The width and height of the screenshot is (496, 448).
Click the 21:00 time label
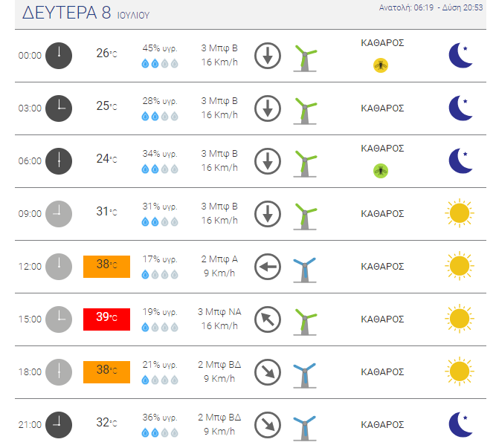30,425
